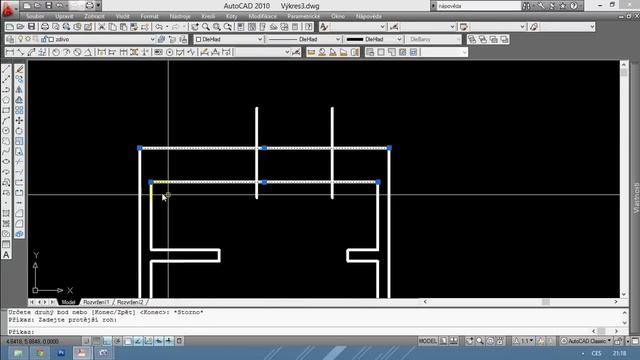Screen dimensions: 640x360
Task: Click the Diameter dimension icon
Action: pos(77,52)
